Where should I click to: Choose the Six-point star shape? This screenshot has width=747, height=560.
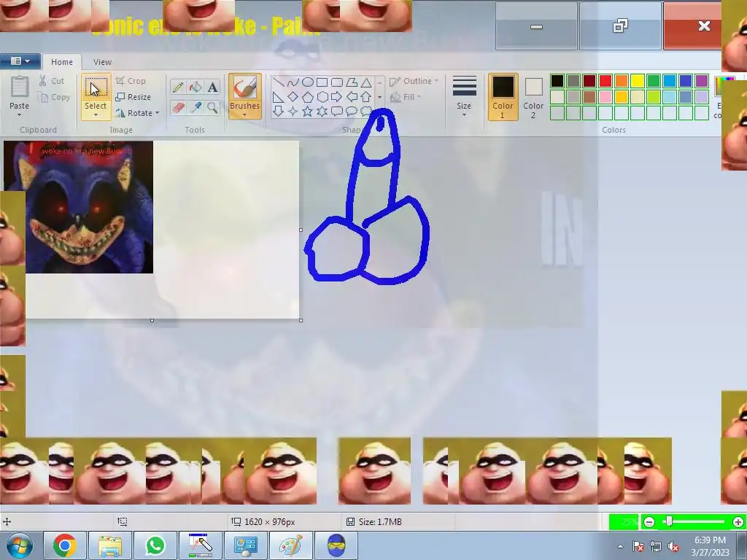(322, 112)
